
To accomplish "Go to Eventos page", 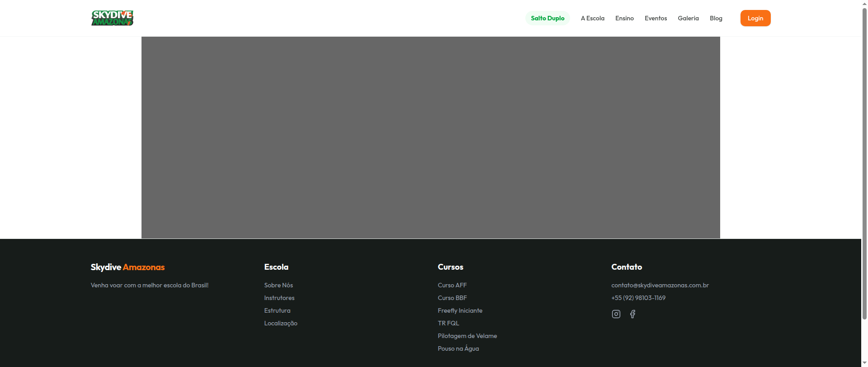I will click(x=656, y=18).
